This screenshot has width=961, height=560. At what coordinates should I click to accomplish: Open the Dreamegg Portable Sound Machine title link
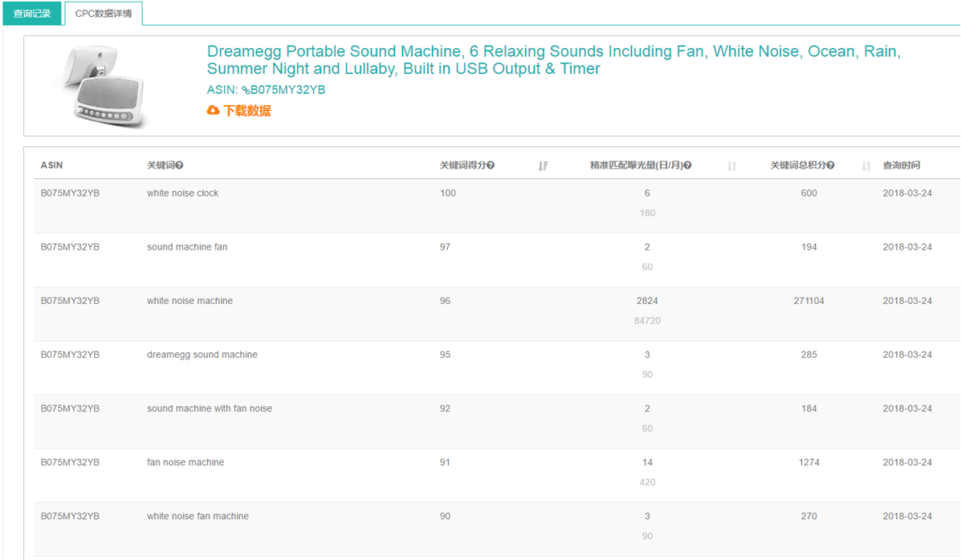click(x=553, y=60)
